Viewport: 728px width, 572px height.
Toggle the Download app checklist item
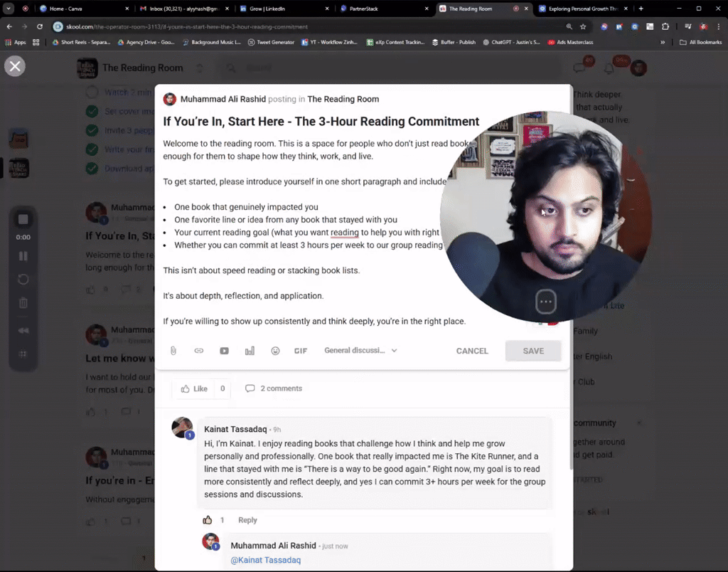(x=92, y=168)
